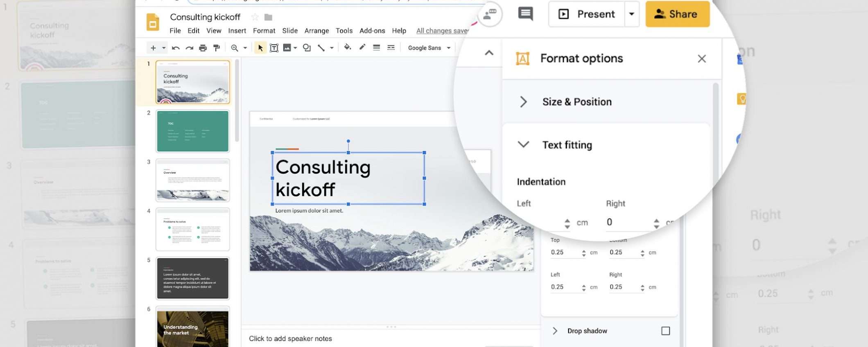Click the print icon
Image resolution: width=868 pixels, height=347 pixels.
point(203,48)
